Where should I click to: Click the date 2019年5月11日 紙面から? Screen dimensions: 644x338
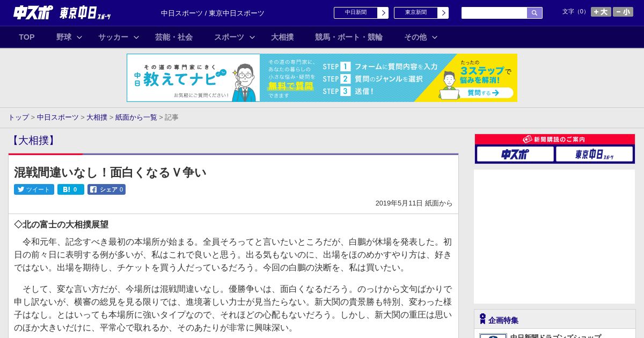pyautogui.click(x=414, y=203)
